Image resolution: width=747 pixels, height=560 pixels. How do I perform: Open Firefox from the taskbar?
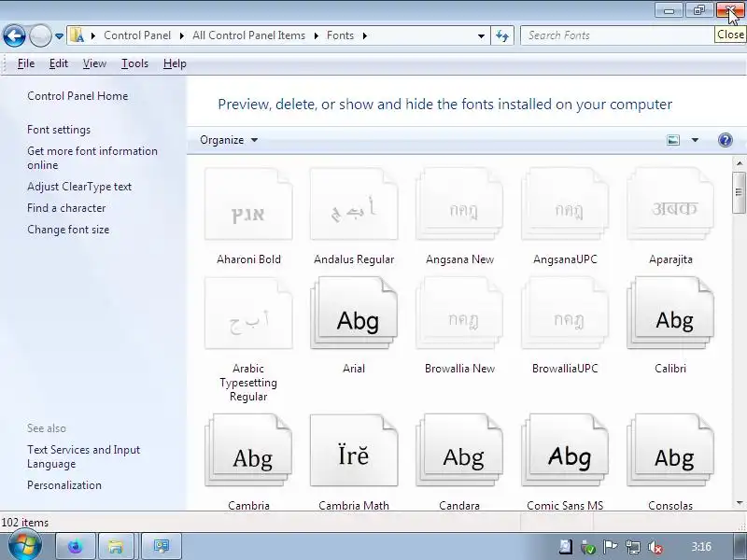tap(76, 546)
